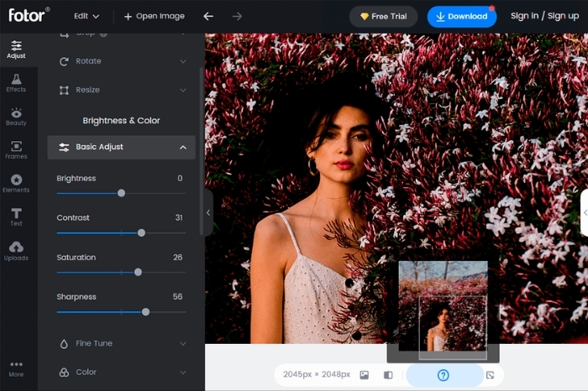Open the Frames section in sidebar
The width and height of the screenshot is (588, 391).
pyautogui.click(x=16, y=150)
